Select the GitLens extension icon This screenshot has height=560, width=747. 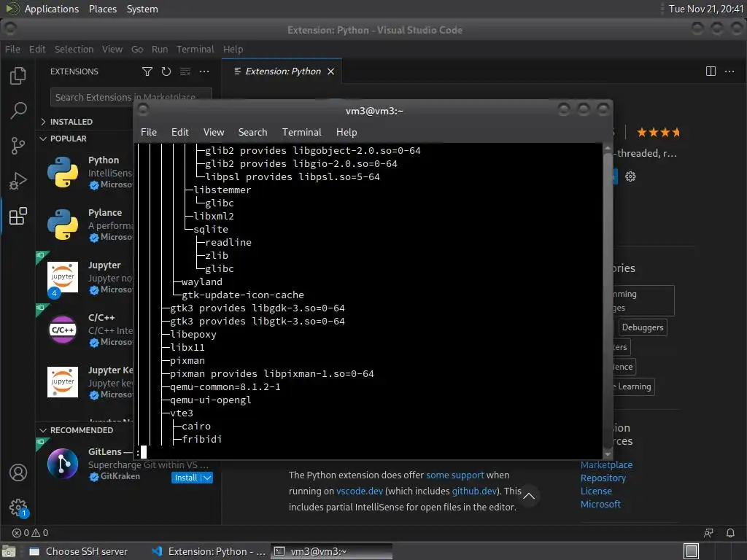pyautogui.click(x=63, y=464)
